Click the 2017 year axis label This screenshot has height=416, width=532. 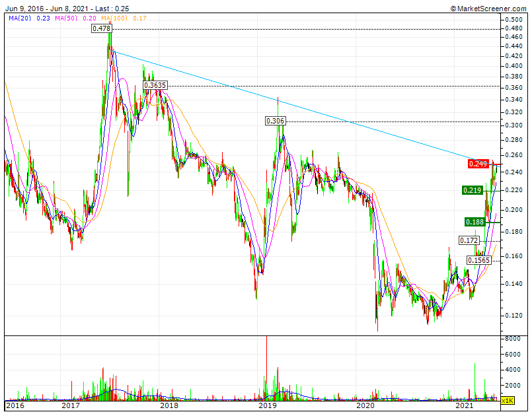click(71, 405)
